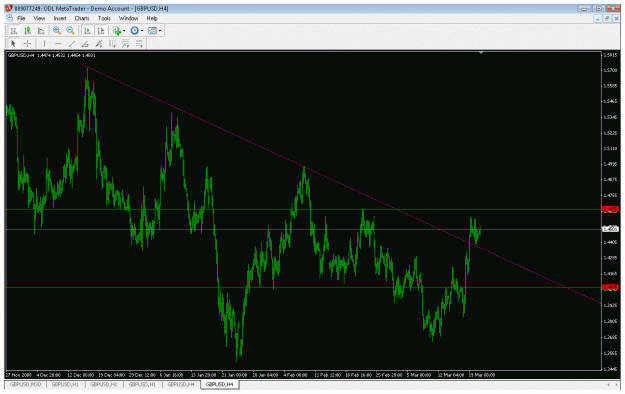
Task: Open the indicators dropdown arrow
Action: pyautogui.click(x=124, y=31)
